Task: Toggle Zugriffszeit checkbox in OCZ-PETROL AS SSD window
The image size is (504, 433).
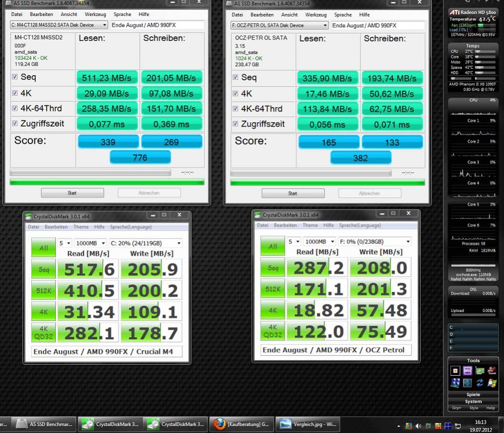Action: 235,124
